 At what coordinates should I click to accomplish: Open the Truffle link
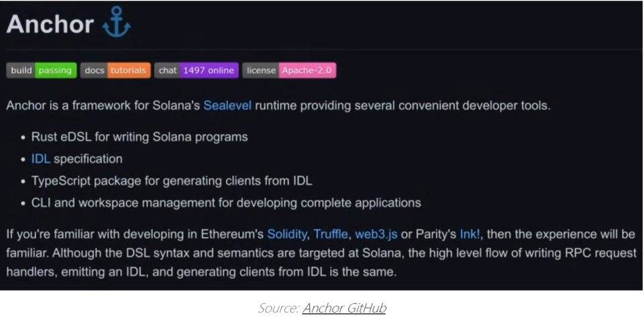pyautogui.click(x=330, y=234)
